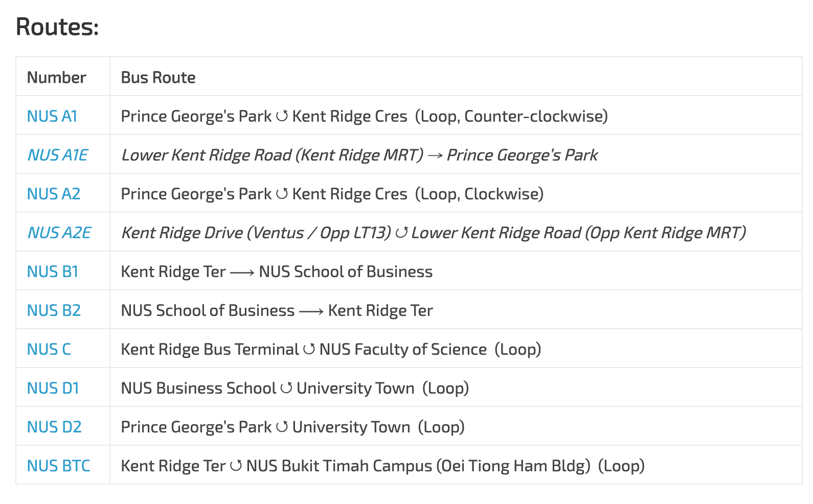813x504 pixels.
Task: Open the NUS A1 route link
Action: [x=52, y=117]
